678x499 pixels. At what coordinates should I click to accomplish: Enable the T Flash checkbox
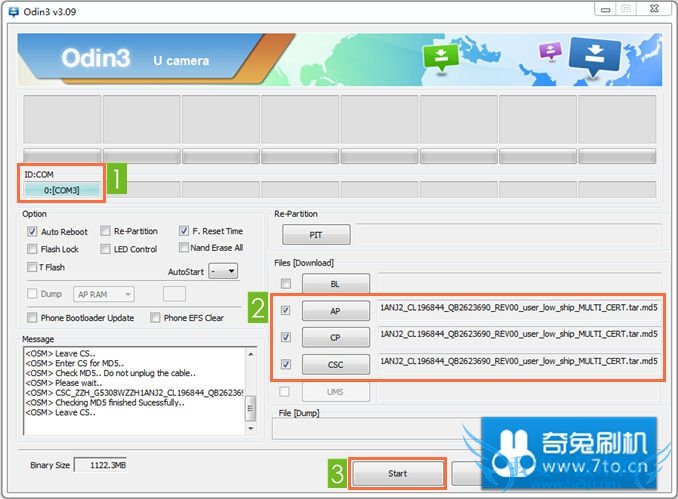(x=32, y=267)
